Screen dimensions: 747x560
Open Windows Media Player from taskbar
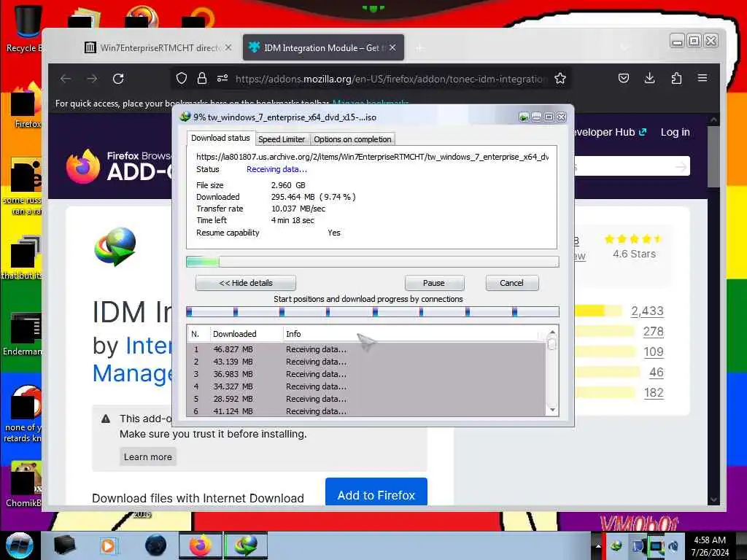pos(108,545)
